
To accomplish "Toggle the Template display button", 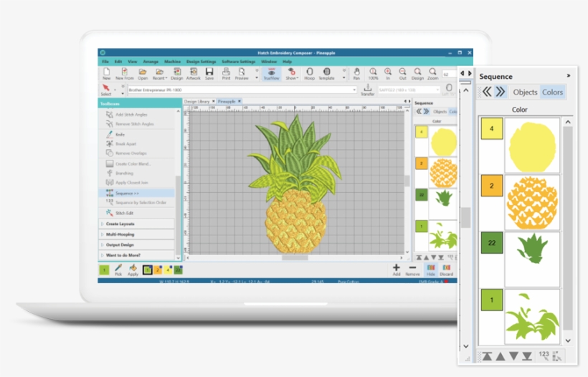I will [326, 73].
